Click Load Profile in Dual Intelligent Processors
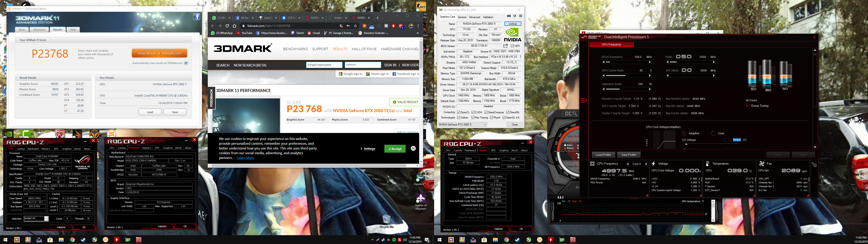Viewport: 868px width, 244px height. pos(603,155)
